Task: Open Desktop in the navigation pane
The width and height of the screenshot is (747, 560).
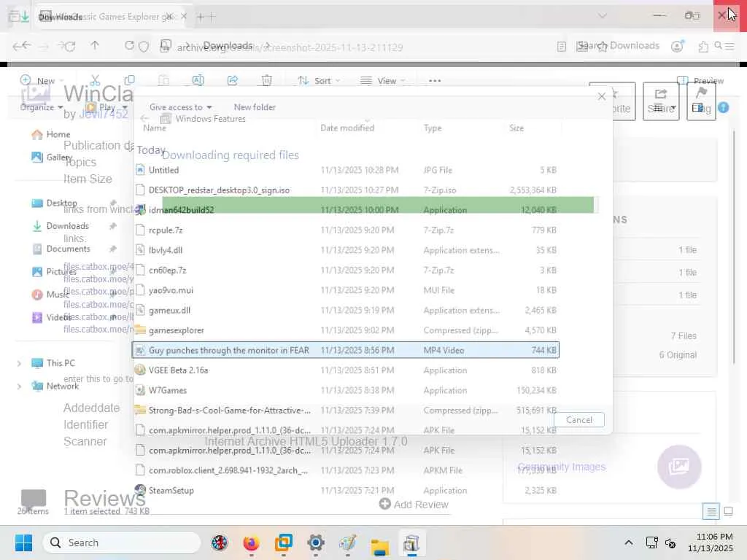Action: [54, 203]
